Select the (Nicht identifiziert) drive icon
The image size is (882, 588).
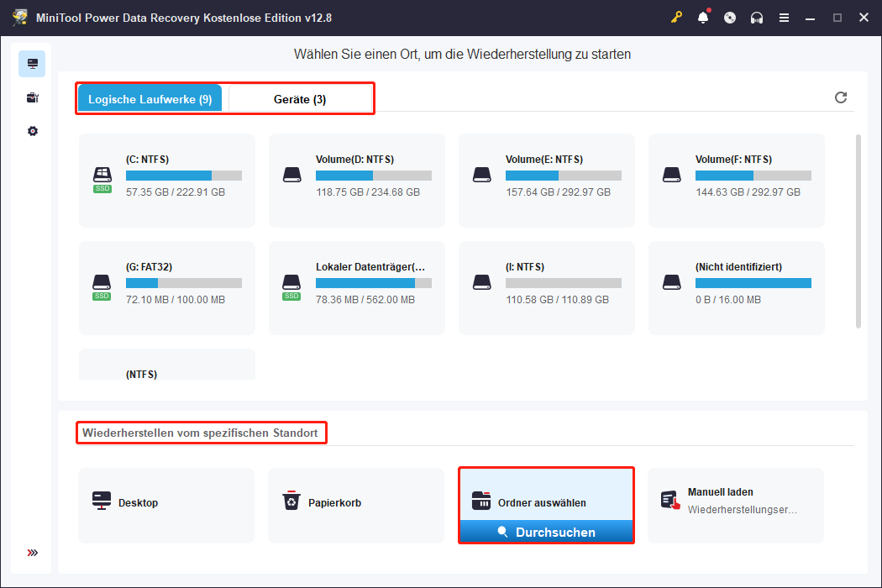click(672, 282)
